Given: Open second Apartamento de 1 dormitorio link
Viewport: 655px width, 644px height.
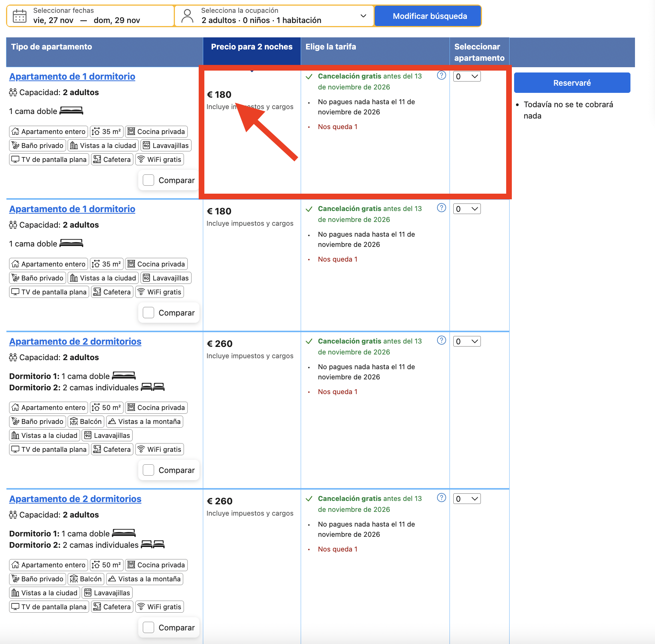Looking at the screenshot, I should pyautogui.click(x=72, y=209).
